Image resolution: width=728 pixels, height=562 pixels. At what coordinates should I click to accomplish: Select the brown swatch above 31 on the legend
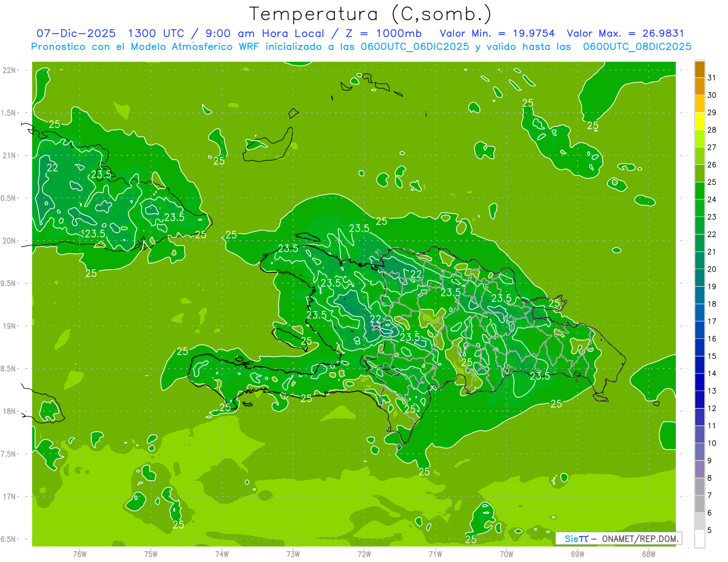point(699,69)
